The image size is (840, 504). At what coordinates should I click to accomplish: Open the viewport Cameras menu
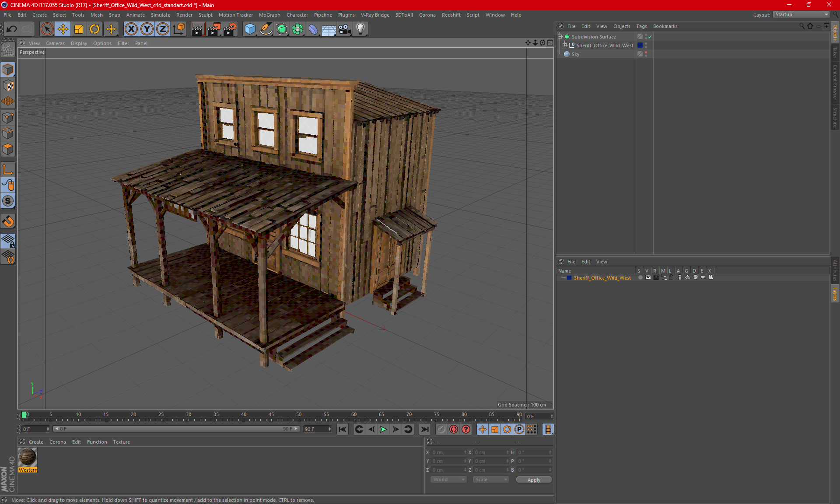click(55, 43)
